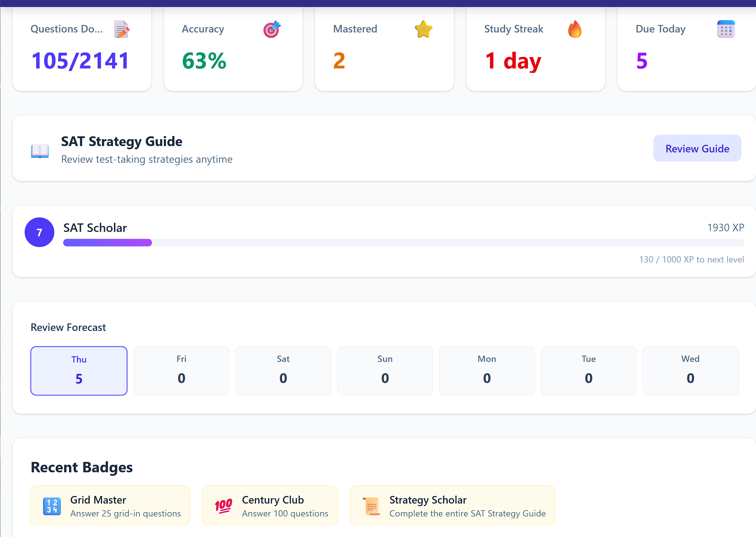Image resolution: width=756 pixels, height=537 pixels.
Task: Click 'Complete the entire SAT Strategy Guide' text
Action: tap(467, 514)
